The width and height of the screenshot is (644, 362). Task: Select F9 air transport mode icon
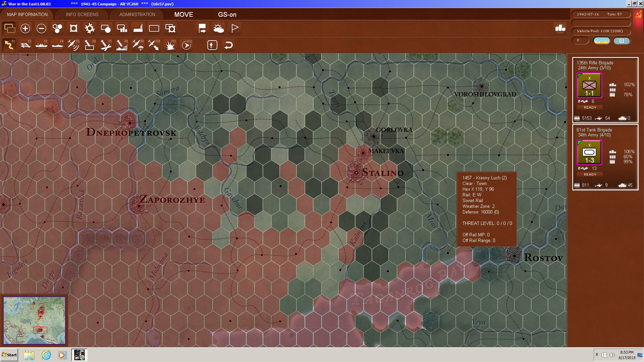(138, 45)
